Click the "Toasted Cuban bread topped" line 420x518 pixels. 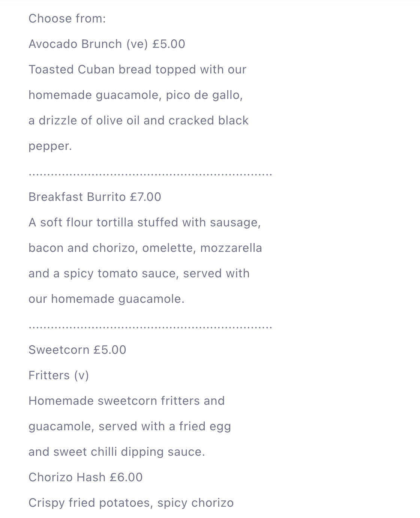point(137,70)
